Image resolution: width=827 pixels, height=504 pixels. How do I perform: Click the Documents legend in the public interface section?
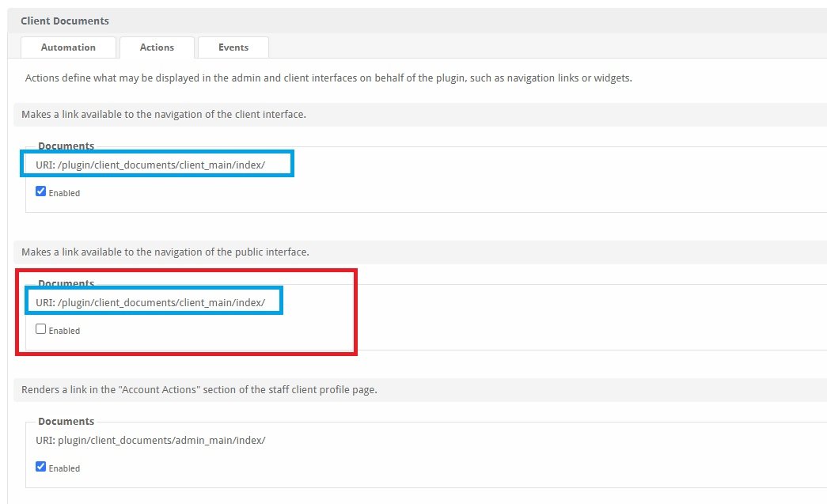[x=66, y=283]
